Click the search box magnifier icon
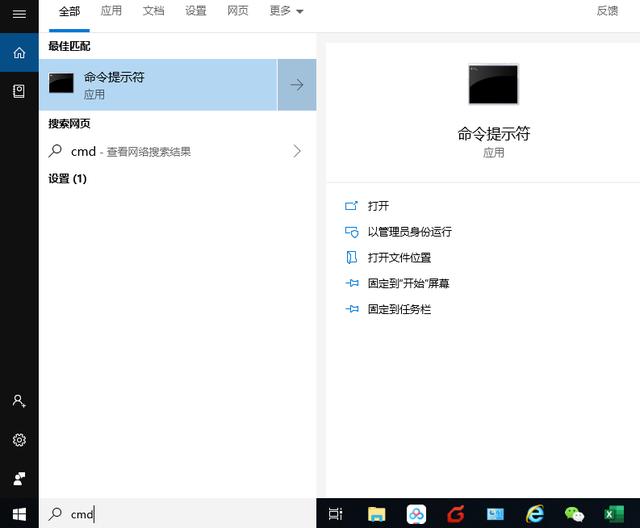 pyautogui.click(x=55, y=514)
